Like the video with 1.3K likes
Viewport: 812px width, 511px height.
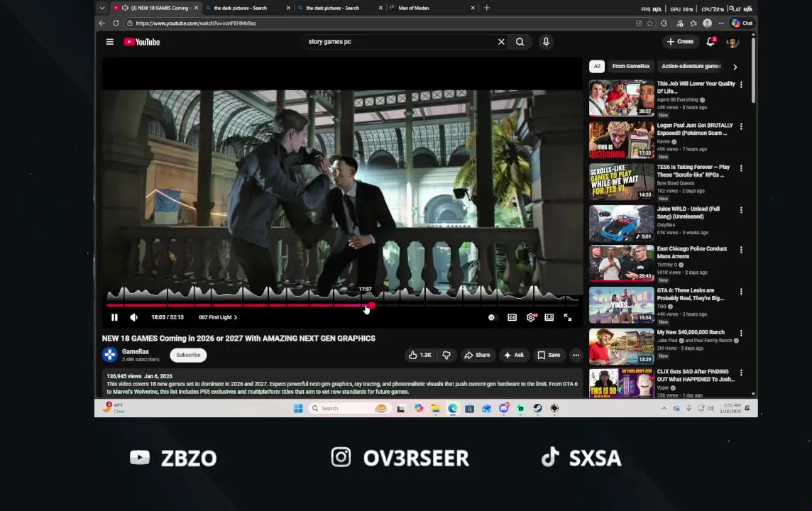click(420, 355)
